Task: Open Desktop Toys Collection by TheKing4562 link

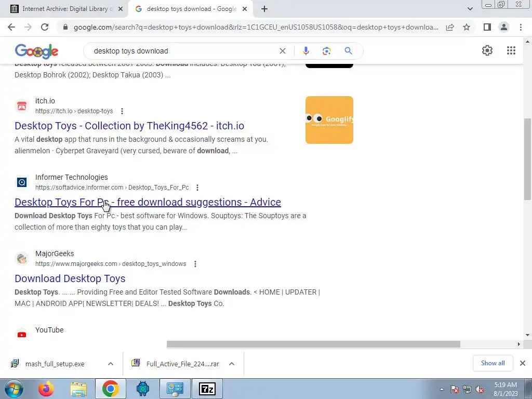Action: coord(129,126)
